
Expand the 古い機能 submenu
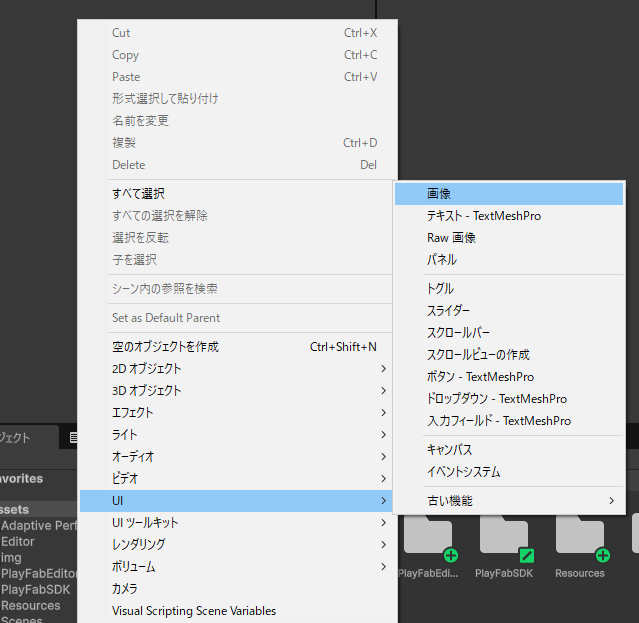click(509, 500)
